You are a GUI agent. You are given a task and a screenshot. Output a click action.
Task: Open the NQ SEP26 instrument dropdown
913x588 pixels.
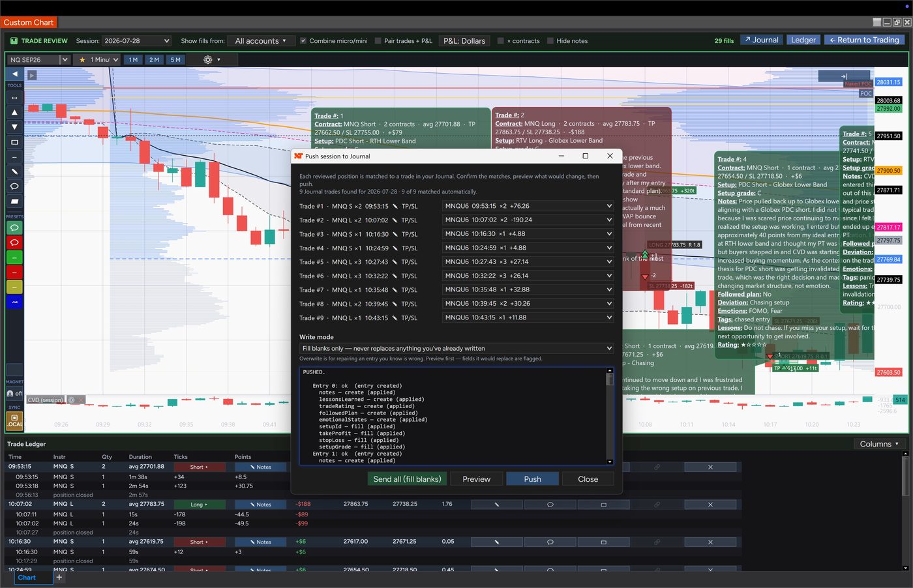(x=38, y=59)
